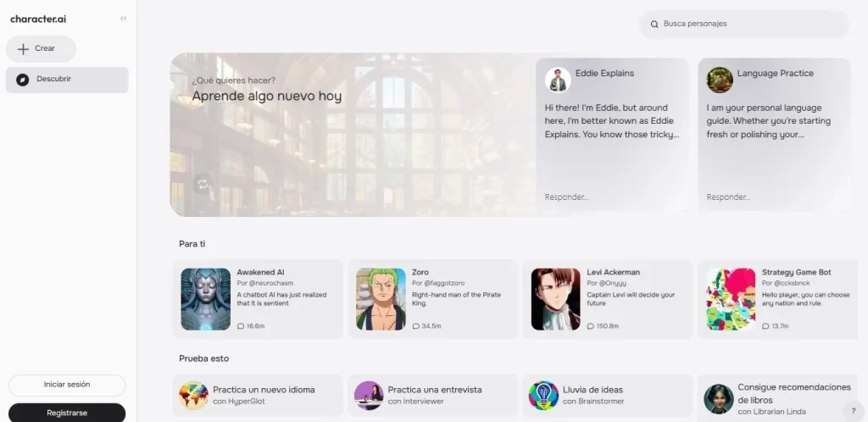This screenshot has height=422, width=868.
Task: Click the Por @ccksbnck author text
Action: tap(786, 283)
